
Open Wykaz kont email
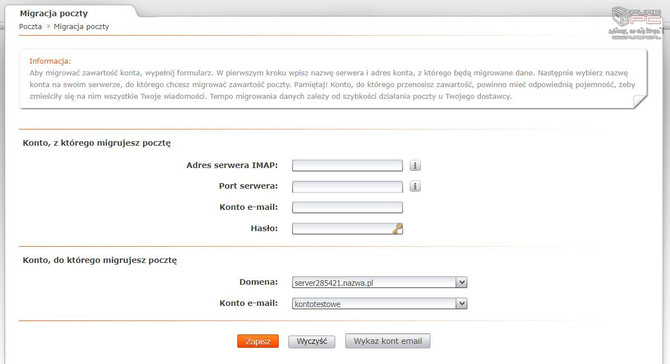tap(388, 341)
